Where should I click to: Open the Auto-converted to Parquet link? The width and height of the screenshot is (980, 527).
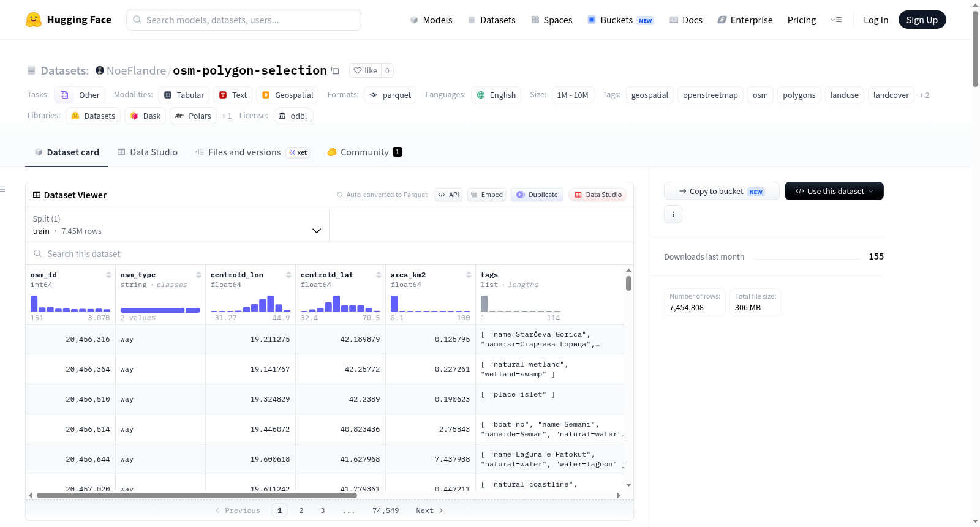[370, 195]
